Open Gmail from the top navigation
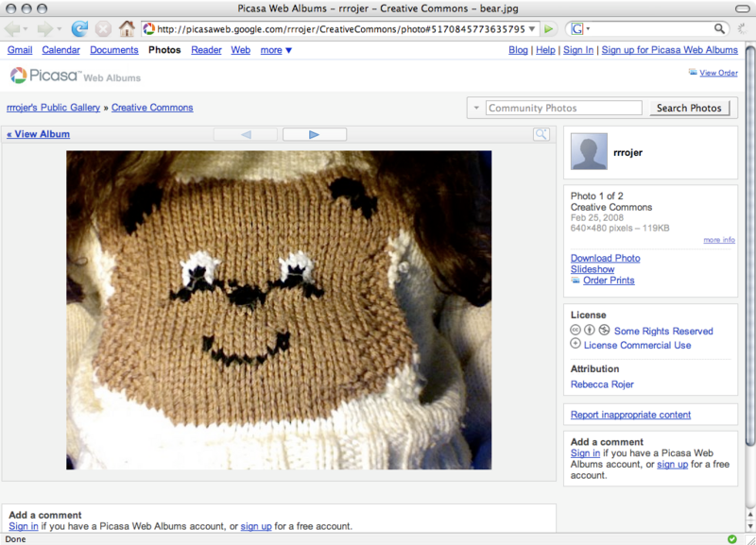756x545 pixels. [x=20, y=50]
